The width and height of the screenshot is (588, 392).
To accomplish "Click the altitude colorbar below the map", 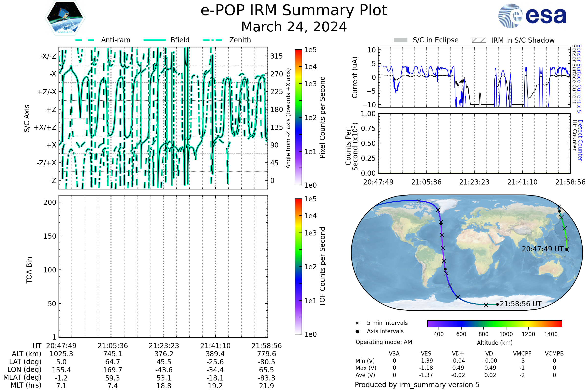I will (x=494, y=323).
